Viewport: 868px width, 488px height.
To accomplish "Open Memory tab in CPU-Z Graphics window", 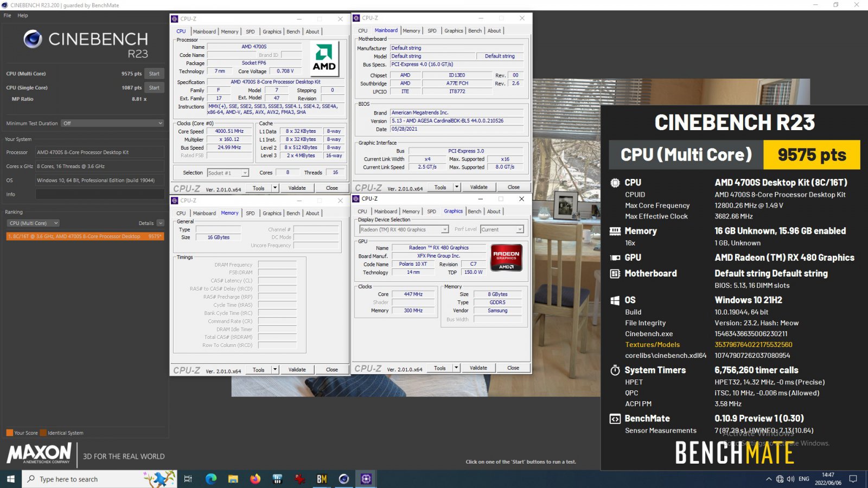I will coord(411,211).
